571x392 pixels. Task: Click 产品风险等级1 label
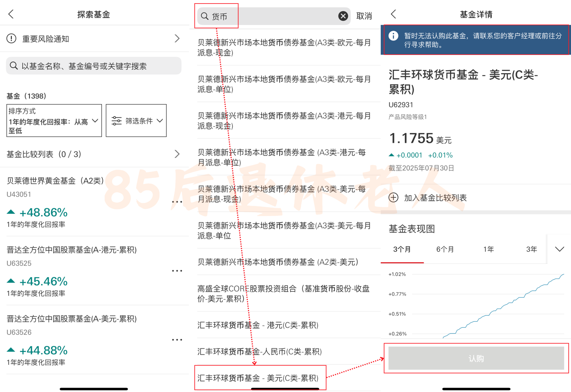pos(408,117)
